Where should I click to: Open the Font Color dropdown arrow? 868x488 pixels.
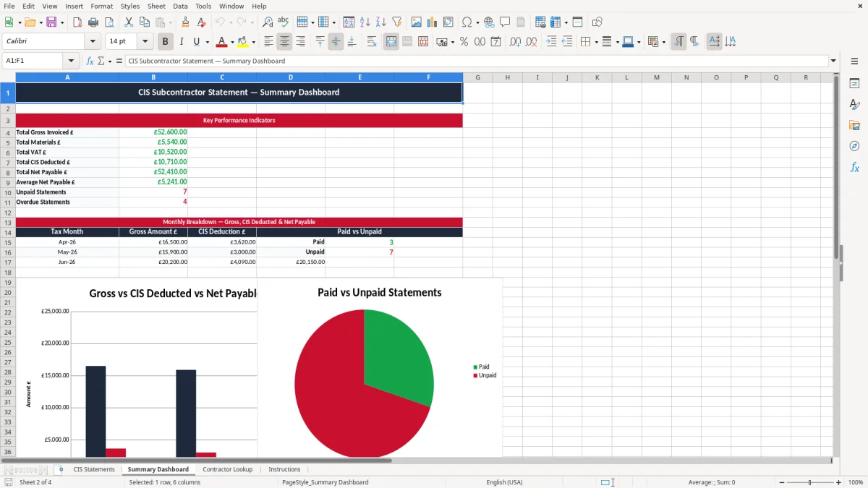232,42
